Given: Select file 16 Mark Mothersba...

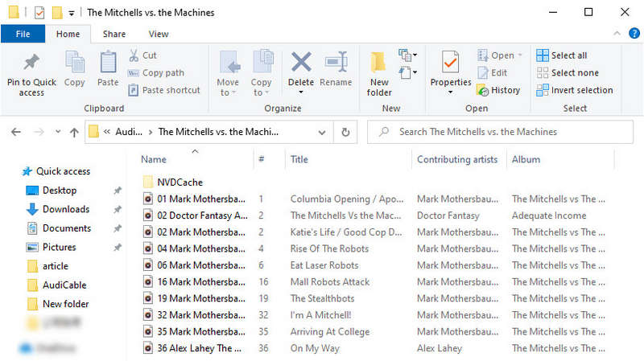Looking at the screenshot, I should point(194,282).
